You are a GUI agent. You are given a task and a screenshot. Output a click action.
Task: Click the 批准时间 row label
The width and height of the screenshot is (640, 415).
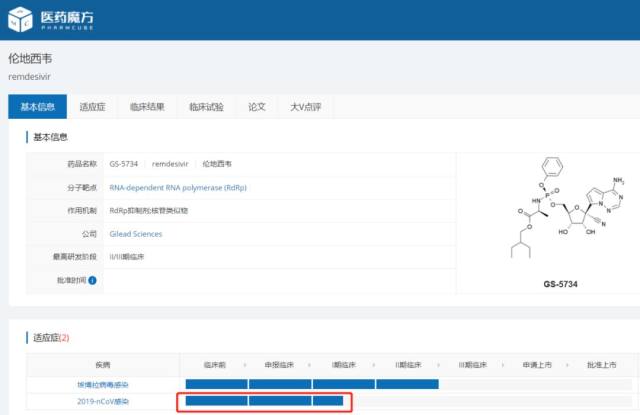pos(71,280)
